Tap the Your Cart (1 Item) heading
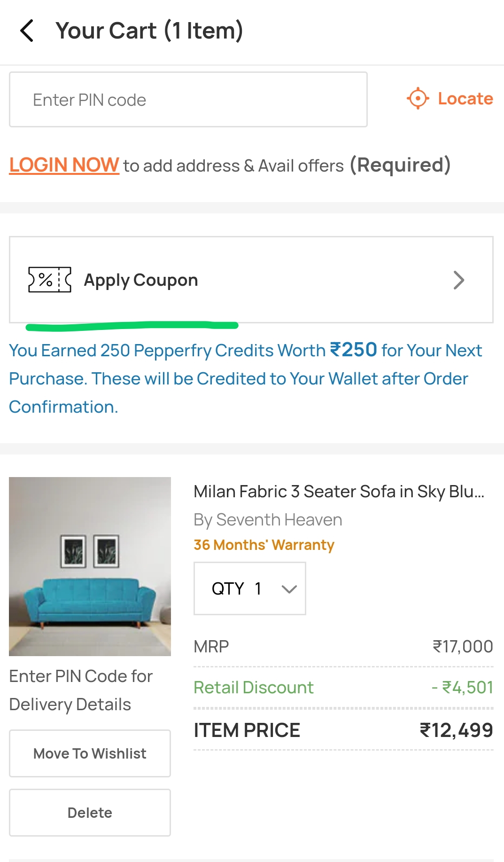 [149, 31]
